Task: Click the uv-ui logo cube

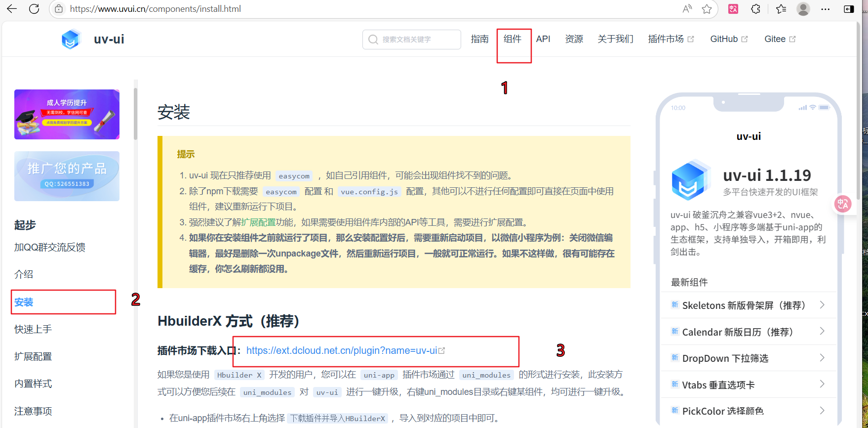Action: point(71,39)
